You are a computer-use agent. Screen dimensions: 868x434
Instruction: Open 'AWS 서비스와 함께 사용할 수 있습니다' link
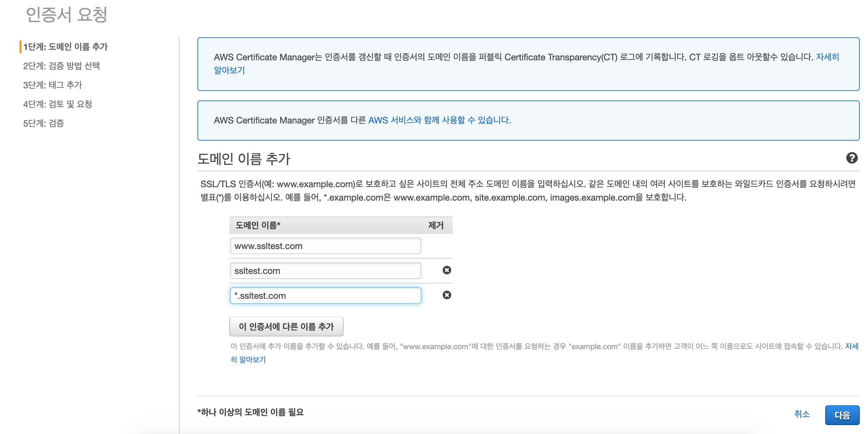pyautogui.click(x=439, y=120)
